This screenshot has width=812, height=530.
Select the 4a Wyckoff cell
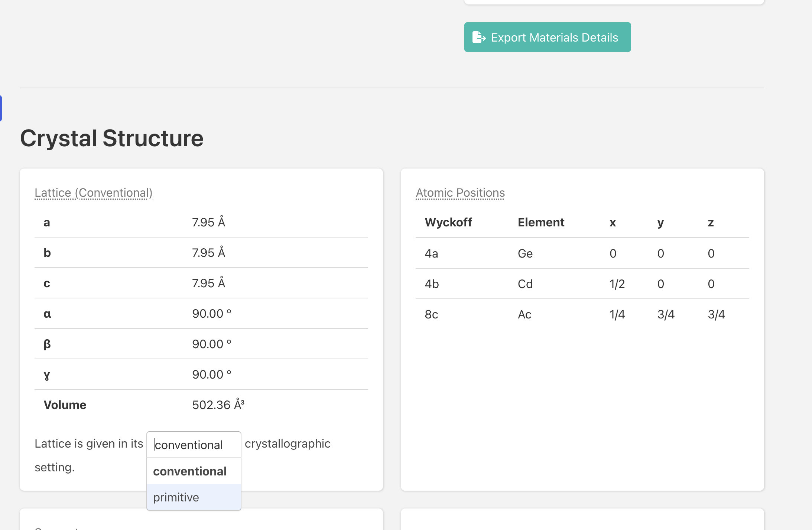click(x=431, y=253)
